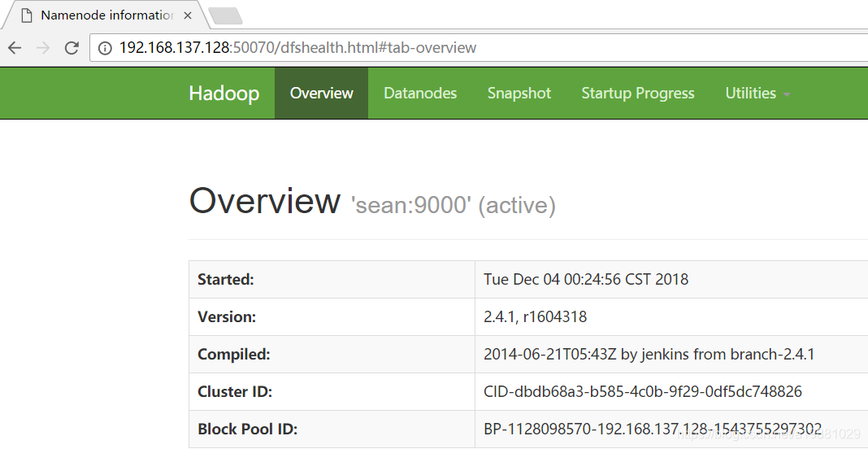Select the 2.4.1, r1604318 value
The width and height of the screenshot is (868, 449).
tap(536, 316)
